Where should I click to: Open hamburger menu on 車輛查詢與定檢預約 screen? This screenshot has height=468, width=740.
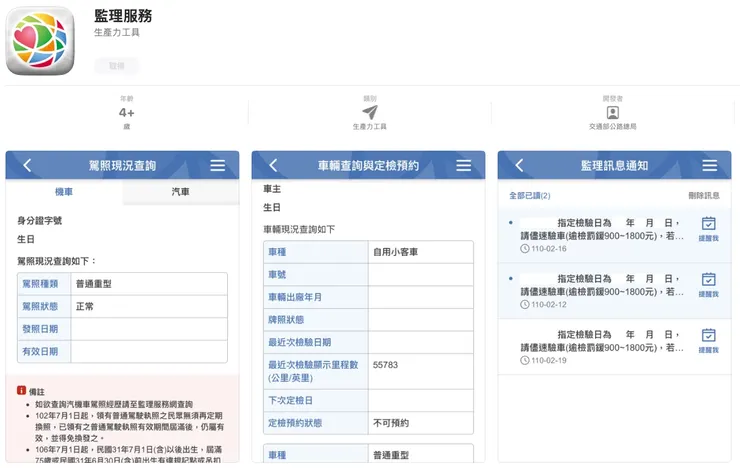[x=463, y=165]
